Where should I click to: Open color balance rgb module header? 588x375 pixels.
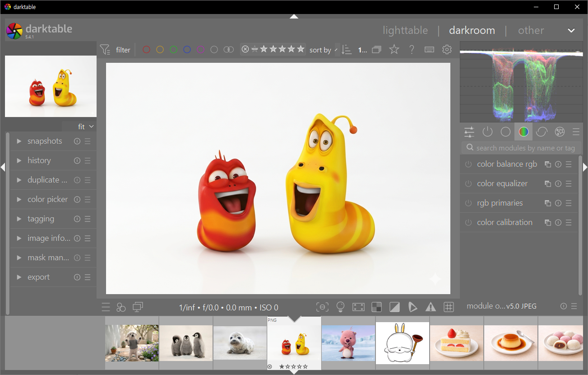507,164
